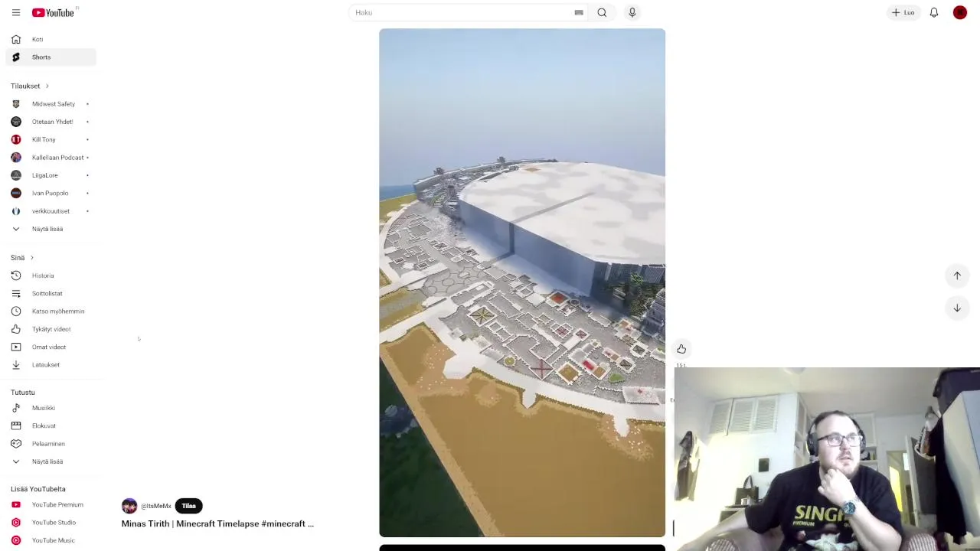Click the Elokuvat film icon
This screenshot has width=980, height=551.
pyautogui.click(x=16, y=425)
